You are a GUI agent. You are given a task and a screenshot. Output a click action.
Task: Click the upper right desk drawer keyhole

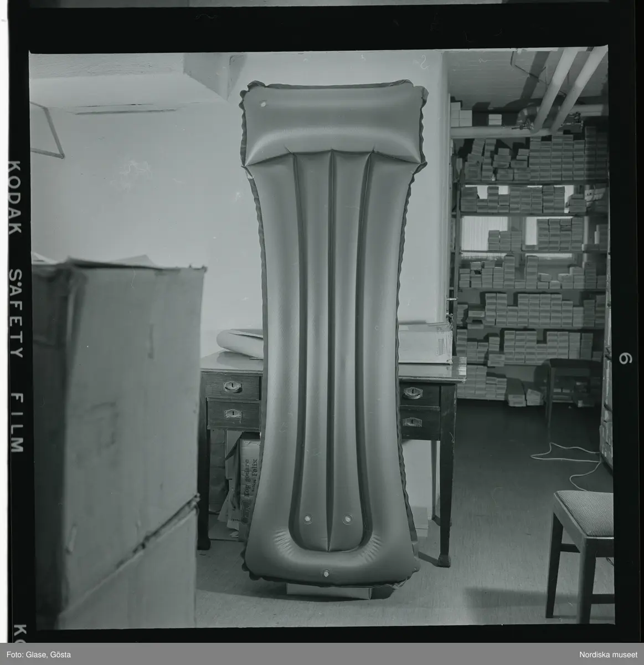pyautogui.click(x=412, y=393)
